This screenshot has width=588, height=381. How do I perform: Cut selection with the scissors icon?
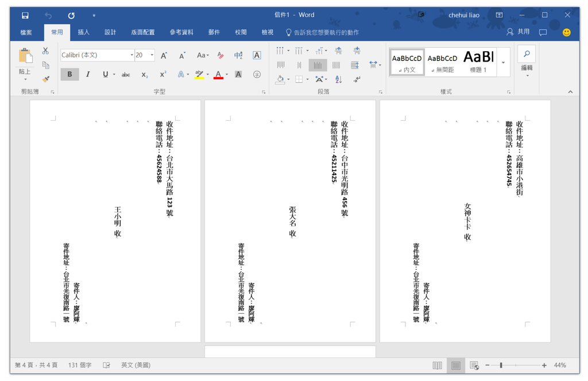45,51
